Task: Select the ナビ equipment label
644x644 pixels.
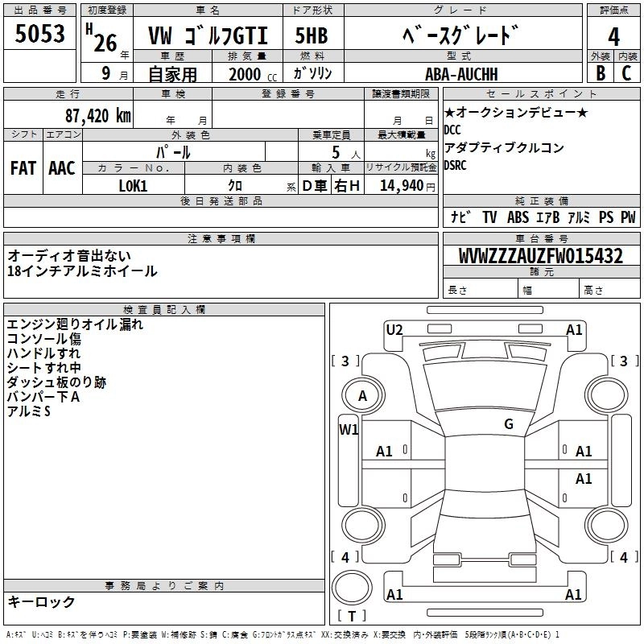Action: click(x=461, y=217)
